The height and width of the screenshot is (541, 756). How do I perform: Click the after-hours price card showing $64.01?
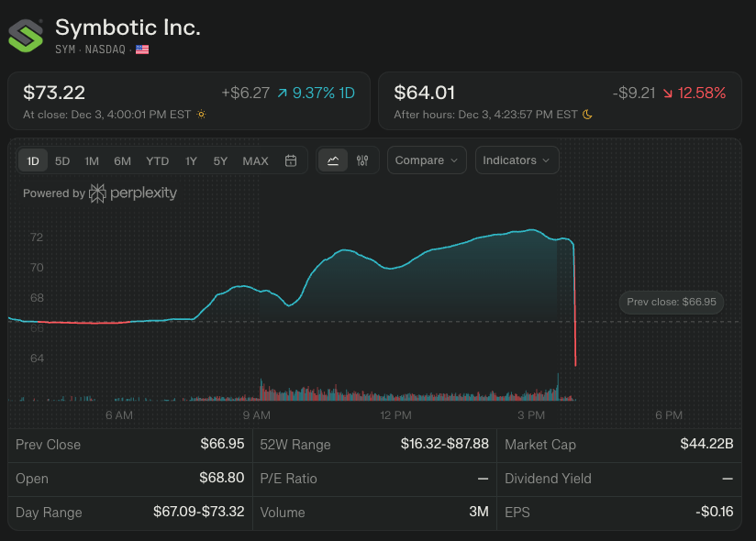pyautogui.click(x=560, y=101)
